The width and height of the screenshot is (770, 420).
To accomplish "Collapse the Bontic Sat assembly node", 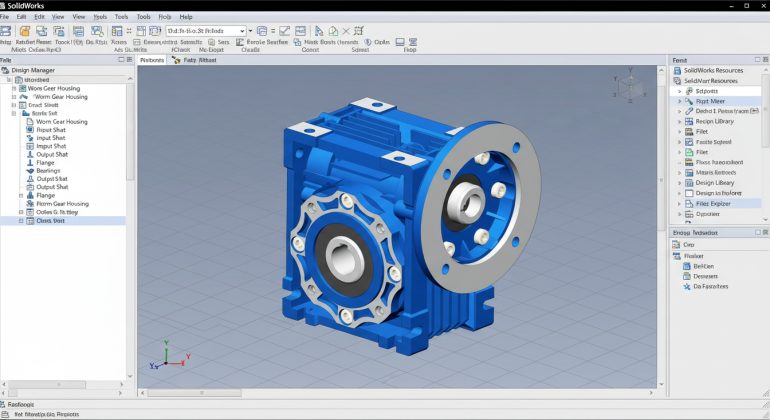I will [14, 113].
